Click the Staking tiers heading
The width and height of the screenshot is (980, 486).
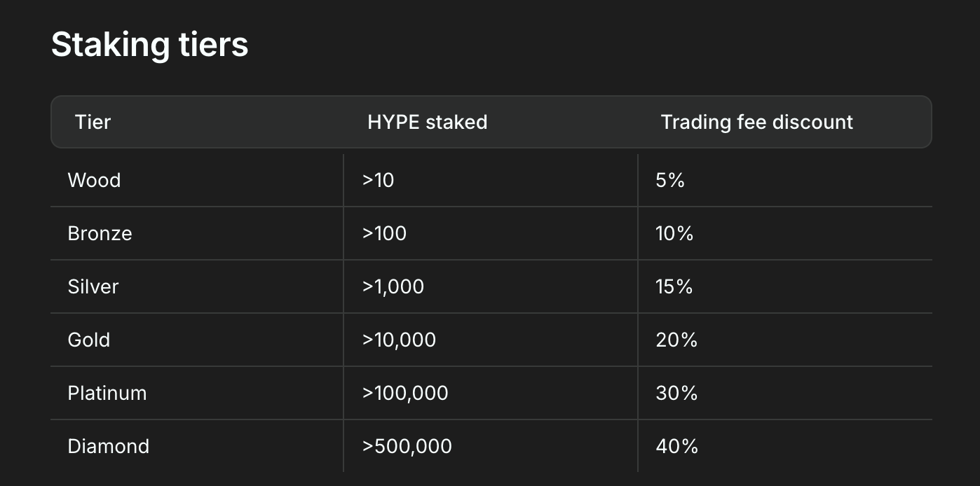pos(150,46)
